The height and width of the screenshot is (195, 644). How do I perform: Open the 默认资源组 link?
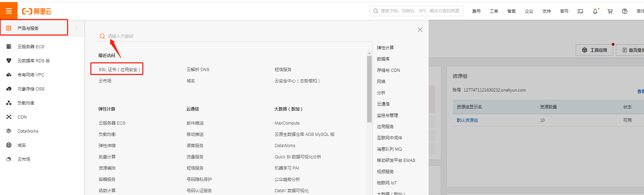(467, 120)
